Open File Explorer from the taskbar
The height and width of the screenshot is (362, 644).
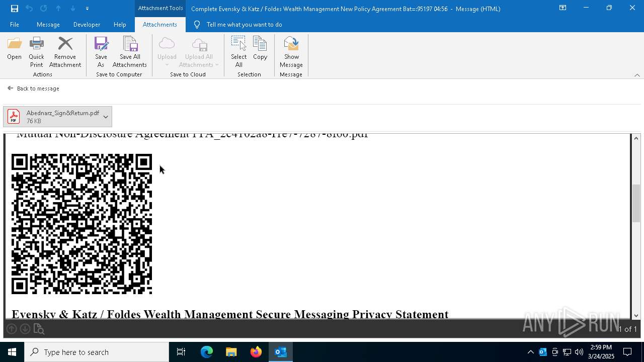click(231, 352)
